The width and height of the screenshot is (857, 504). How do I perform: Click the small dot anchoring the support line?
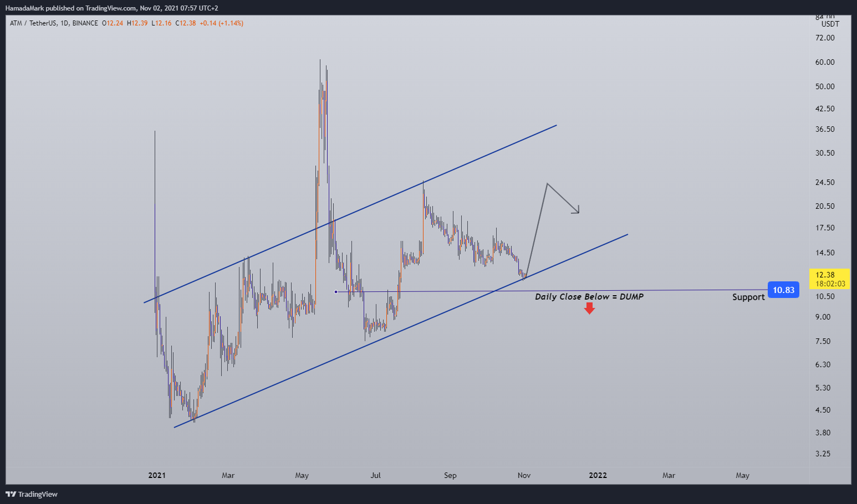tap(336, 292)
